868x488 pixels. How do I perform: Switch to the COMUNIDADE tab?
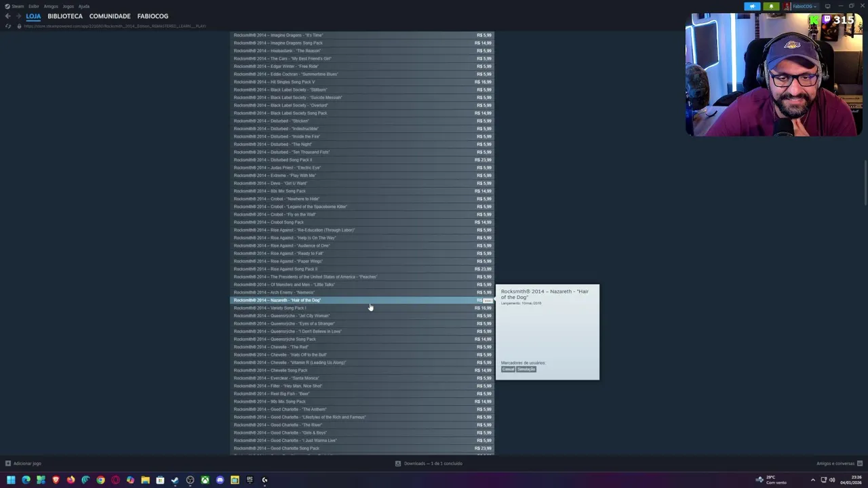pyautogui.click(x=110, y=16)
